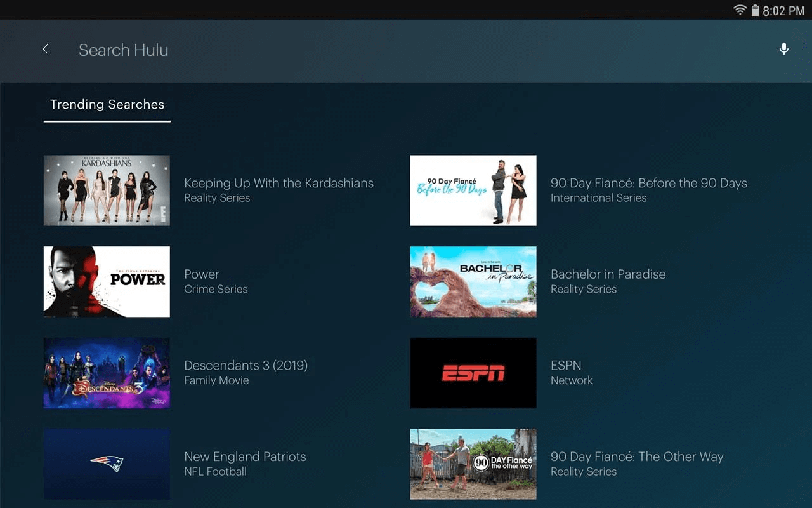Click the Bachelor in Paradise beach thumbnail
The height and width of the screenshot is (508, 812).
coord(473,282)
